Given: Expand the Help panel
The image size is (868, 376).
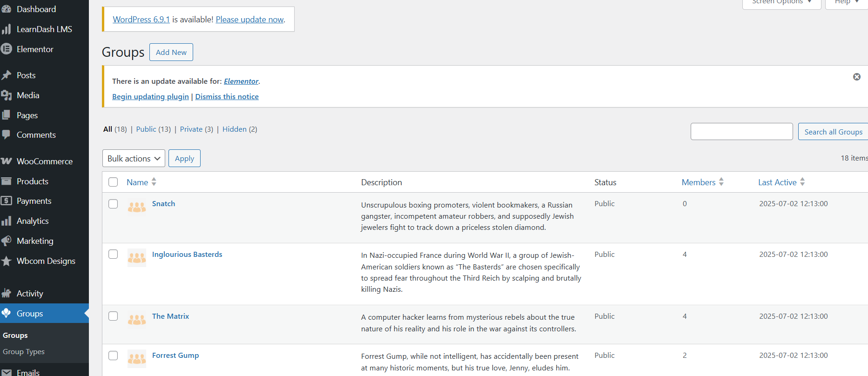Looking at the screenshot, I should click(847, 2).
